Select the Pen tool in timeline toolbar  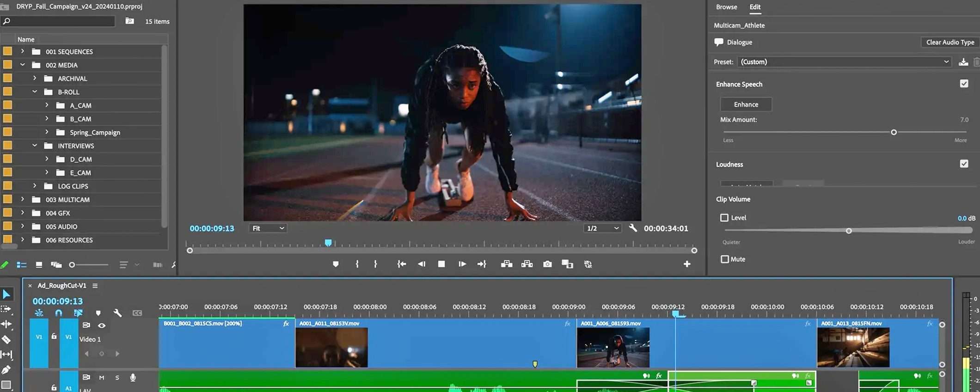click(x=6, y=370)
